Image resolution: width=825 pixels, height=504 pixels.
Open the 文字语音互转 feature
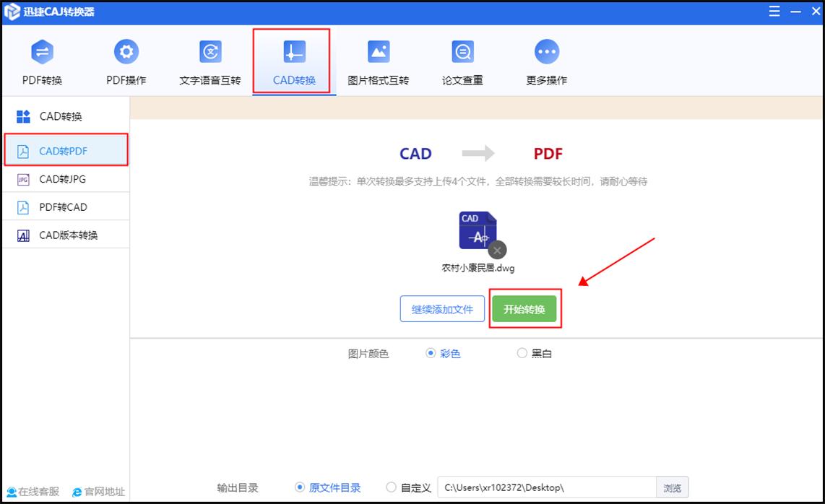(x=210, y=61)
